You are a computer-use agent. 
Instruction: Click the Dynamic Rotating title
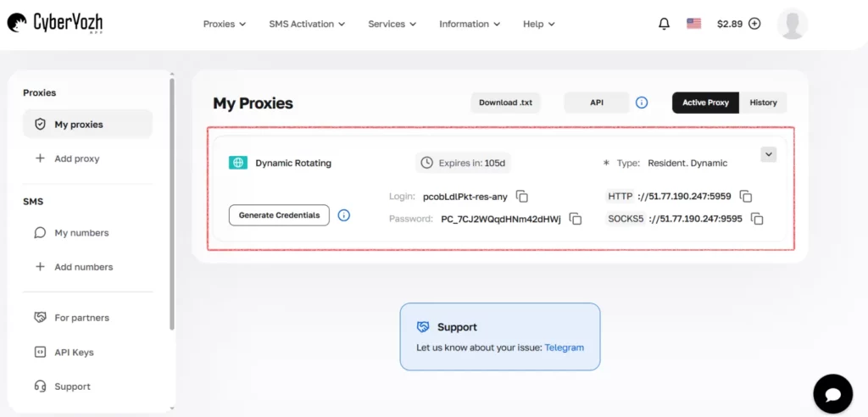click(x=293, y=164)
